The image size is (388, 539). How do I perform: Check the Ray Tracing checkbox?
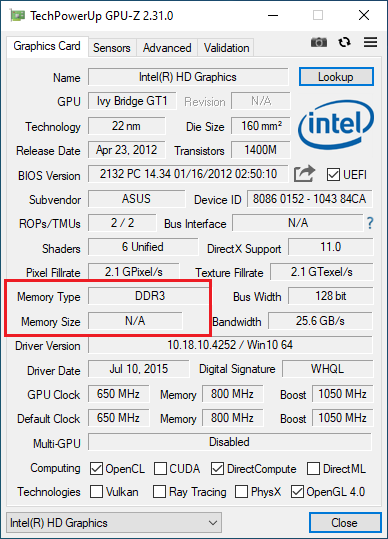pyautogui.click(x=159, y=492)
